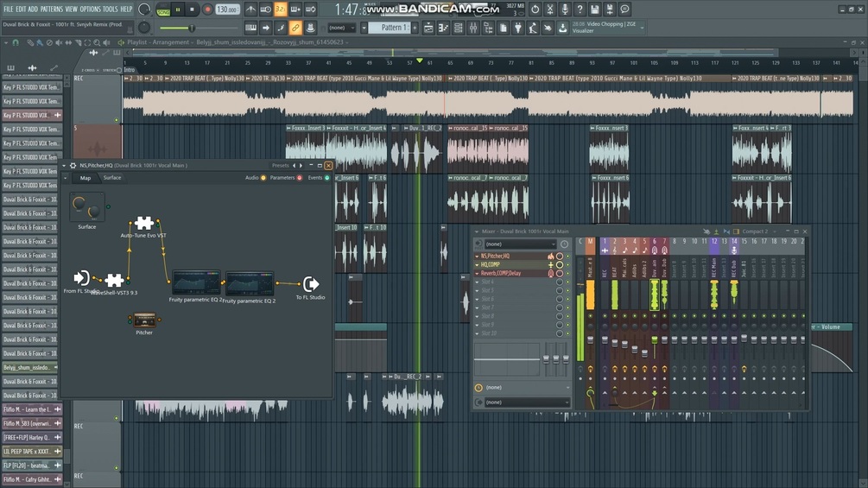Pause playback with the pause button
Viewport: 868px width, 488px height.
point(178,10)
